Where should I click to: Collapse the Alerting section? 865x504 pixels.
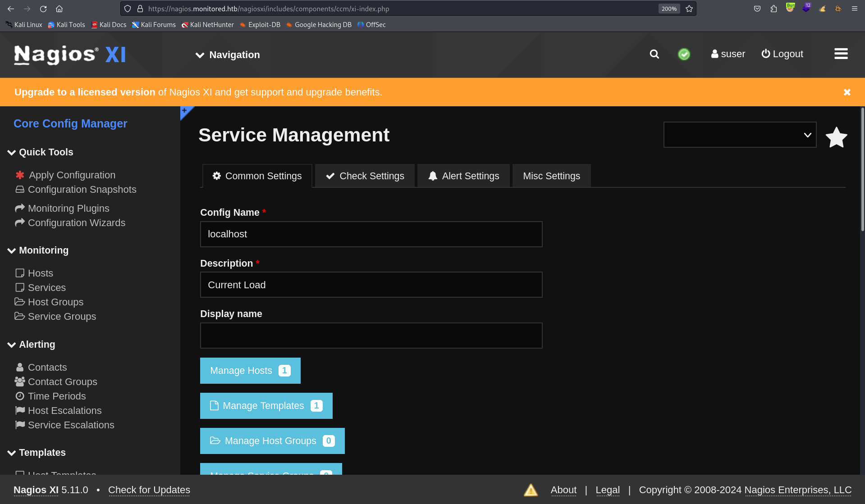tap(32, 345)
